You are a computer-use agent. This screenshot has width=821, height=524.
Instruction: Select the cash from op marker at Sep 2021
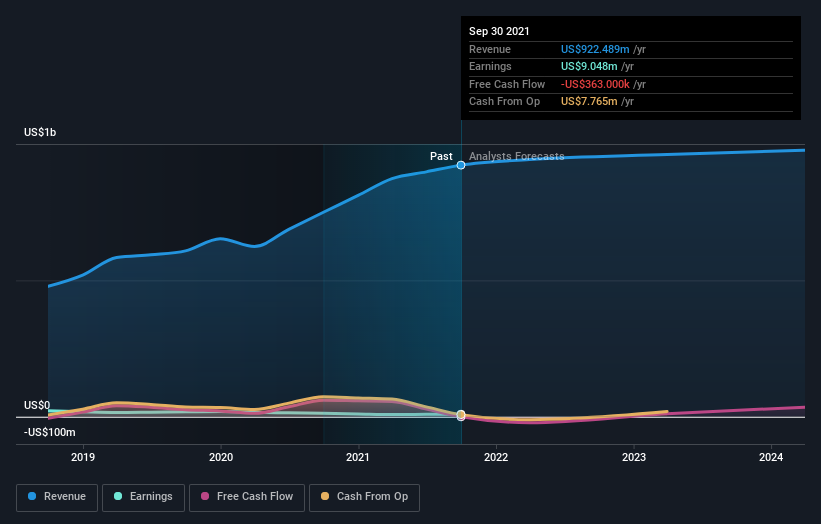tap(461, 415)
